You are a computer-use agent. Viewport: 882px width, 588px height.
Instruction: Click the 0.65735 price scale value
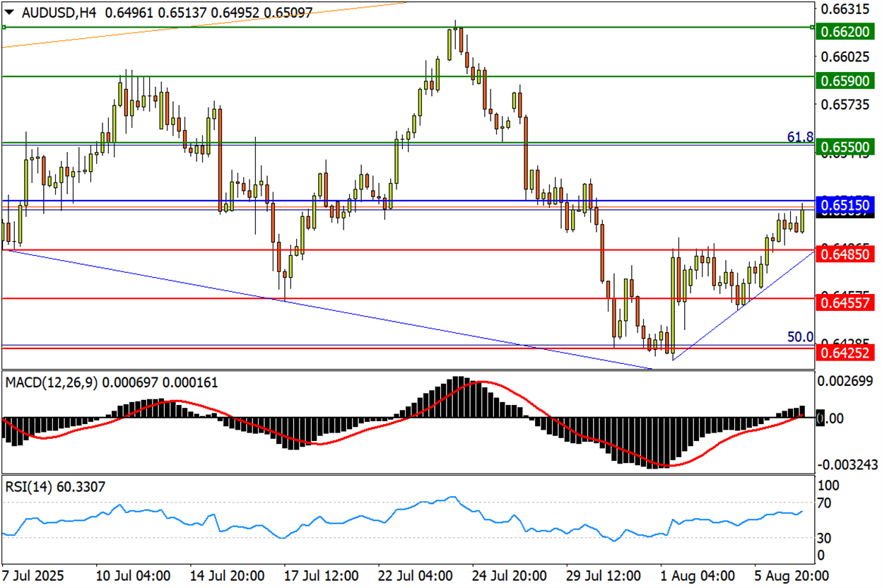pos(846,105)
